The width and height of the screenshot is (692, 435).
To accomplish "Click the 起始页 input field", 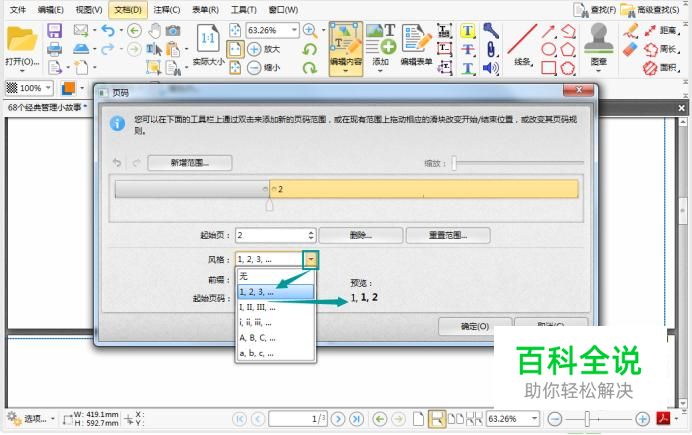I will pyautogui.click(x=275, y=235).
